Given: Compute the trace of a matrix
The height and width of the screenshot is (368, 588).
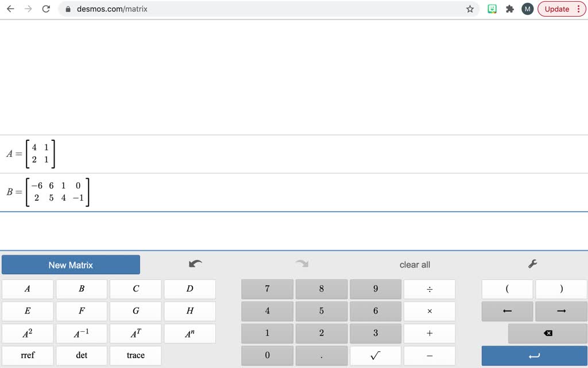Looking at the screenshot, I should [x=135, y=355].
